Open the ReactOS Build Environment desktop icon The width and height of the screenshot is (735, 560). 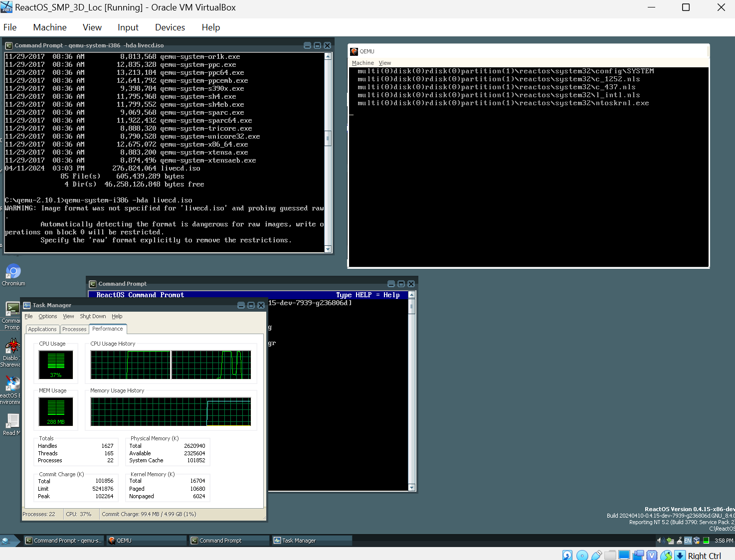point(11,390)
